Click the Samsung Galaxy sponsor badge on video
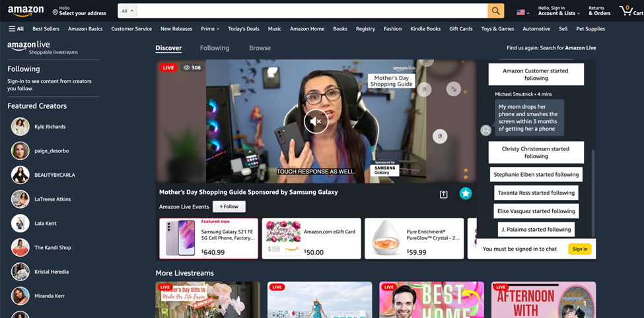This screenshot has height=318, width=644. [x=385, y=169]
